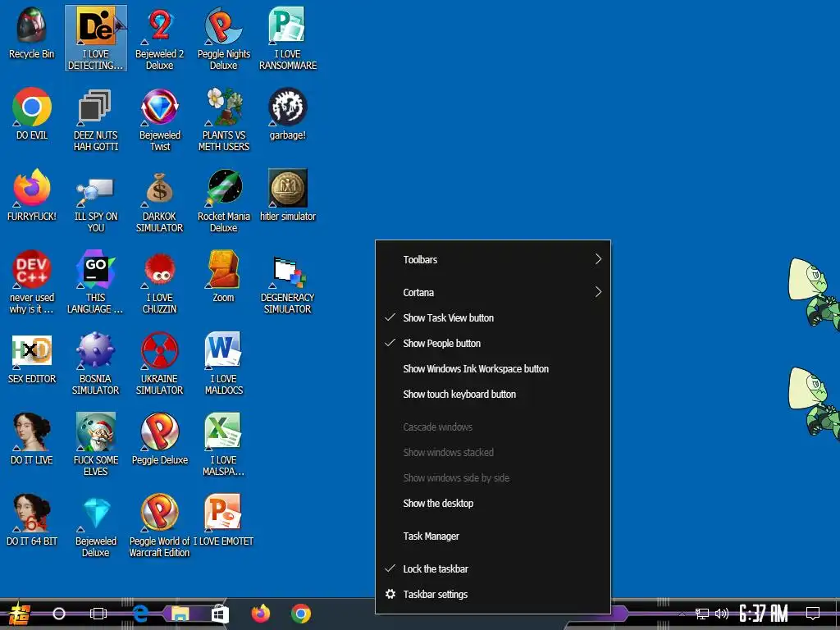
Task: Show hidden system tray icons chevron
Action: pos(682,614)
